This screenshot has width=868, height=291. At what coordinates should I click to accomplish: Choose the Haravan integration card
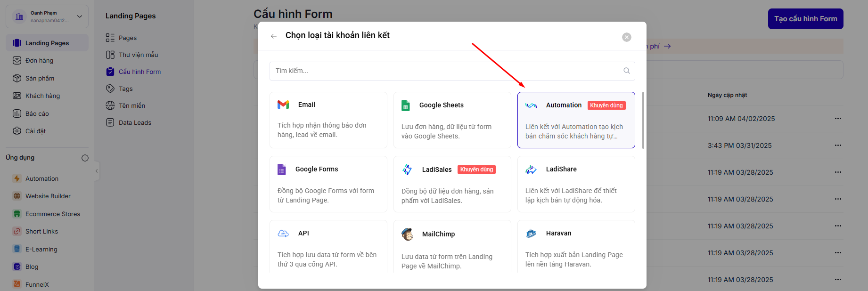point(576,247)
